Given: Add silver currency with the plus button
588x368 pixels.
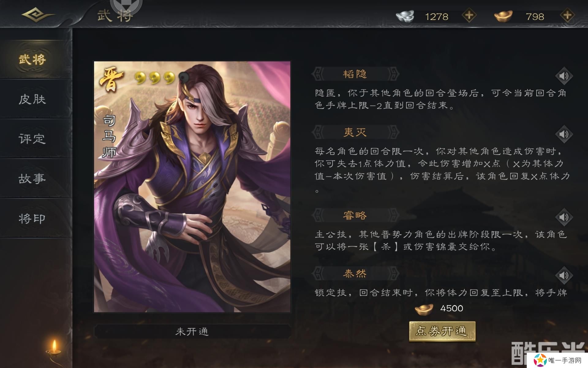Looking at the screenshot, I should 469,15.
